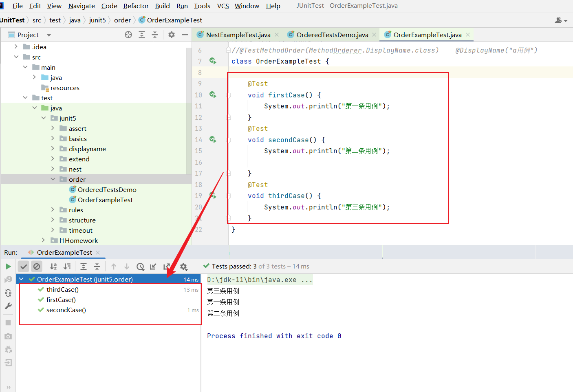
Task: Click the locate-file crosshair icon in Project panel
Action: 128,35
